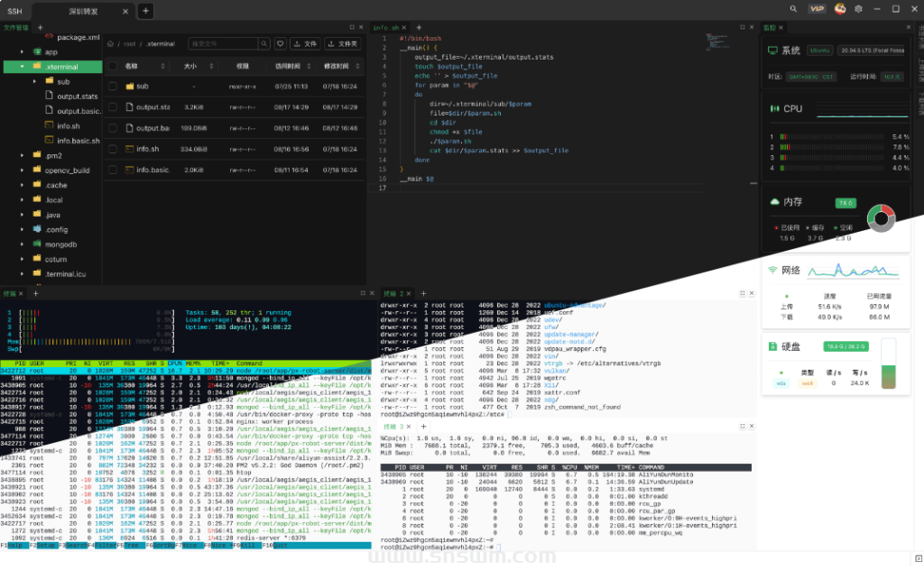Screen dimensions: 924x580
Task: Tick the checkbox for the sub folder row
Action: pyautogui.click(x=114, y=86)
